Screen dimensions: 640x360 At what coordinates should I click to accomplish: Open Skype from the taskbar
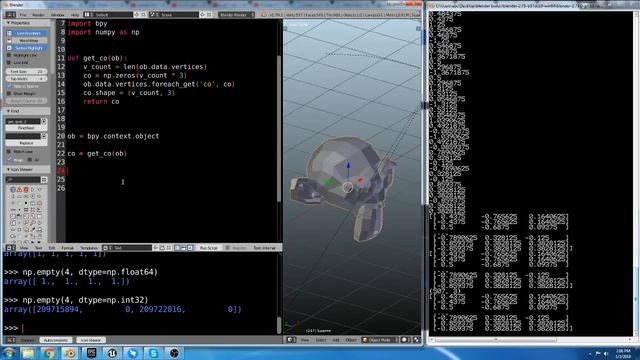[x=153, y=353]
